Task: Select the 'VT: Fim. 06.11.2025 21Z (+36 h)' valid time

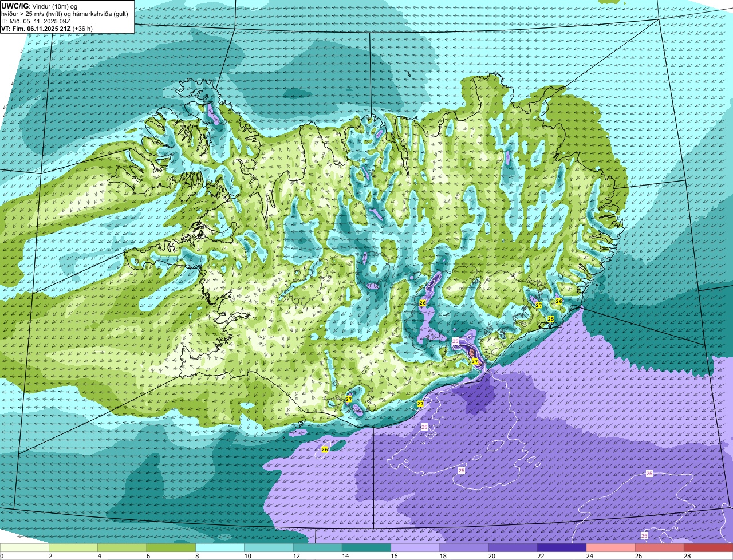Action: [x=47, y=29]
